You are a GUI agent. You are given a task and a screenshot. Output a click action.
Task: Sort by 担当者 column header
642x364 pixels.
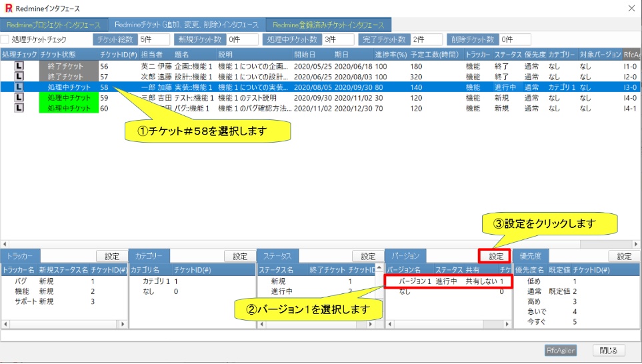(157, 55)
